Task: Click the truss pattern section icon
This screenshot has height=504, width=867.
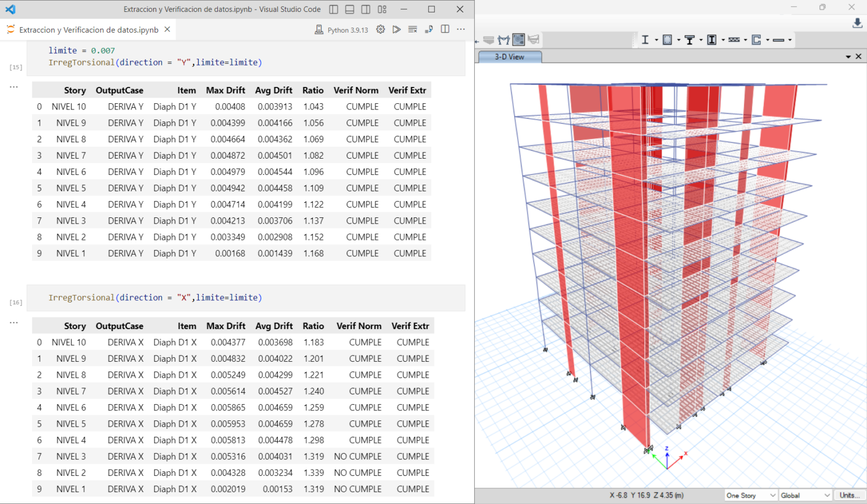Action: coord(734,40)
